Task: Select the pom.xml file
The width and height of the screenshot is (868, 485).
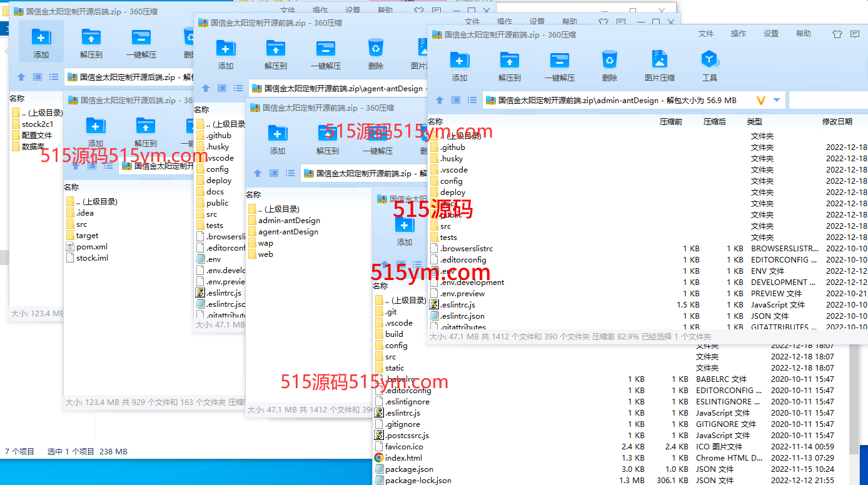Action: 91,247
